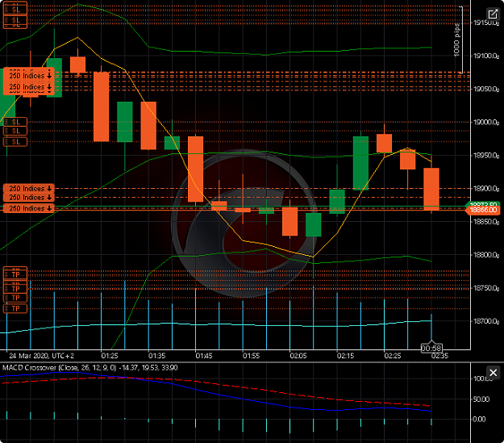Image resolution: width=504 pixels, height=443 pixels.
Task: Click the 18700.0 price axis value
Action: click(x=486, y=321)
